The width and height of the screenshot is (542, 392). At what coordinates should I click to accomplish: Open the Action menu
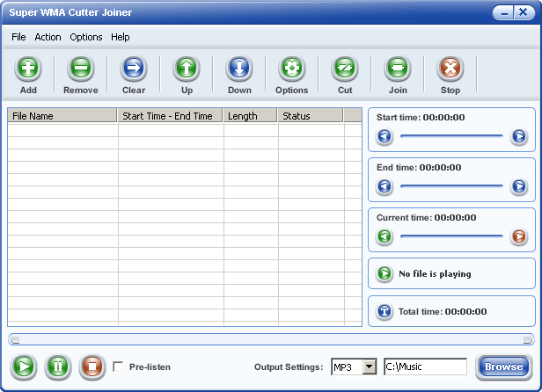click(x=48, y=37)
